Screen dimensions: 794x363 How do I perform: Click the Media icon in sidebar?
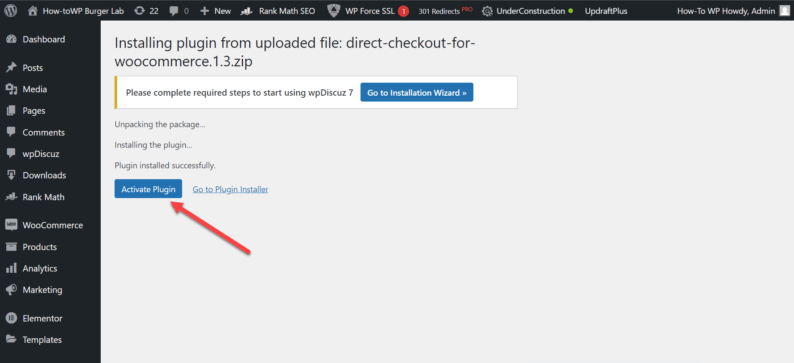tap(11, 90)
